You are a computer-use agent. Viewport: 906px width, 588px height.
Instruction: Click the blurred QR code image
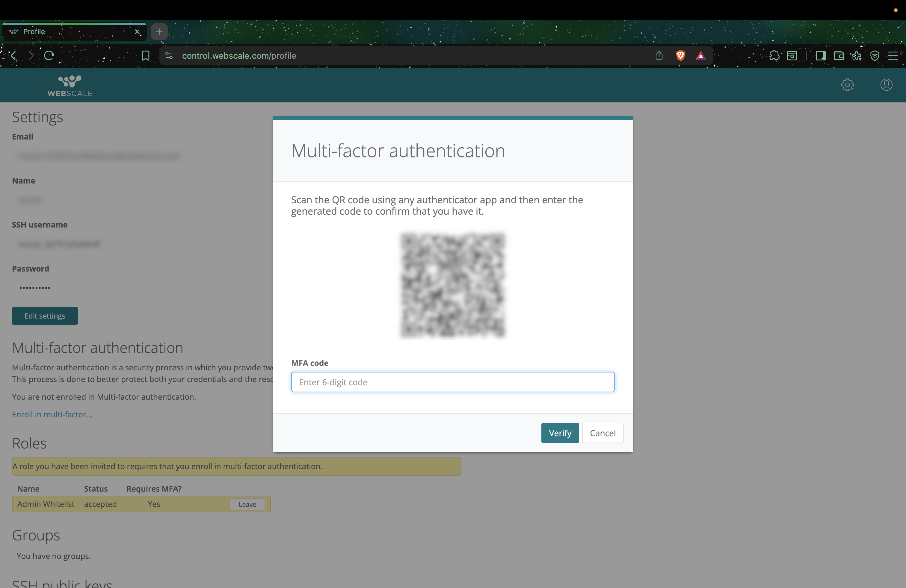coord(453,285)
